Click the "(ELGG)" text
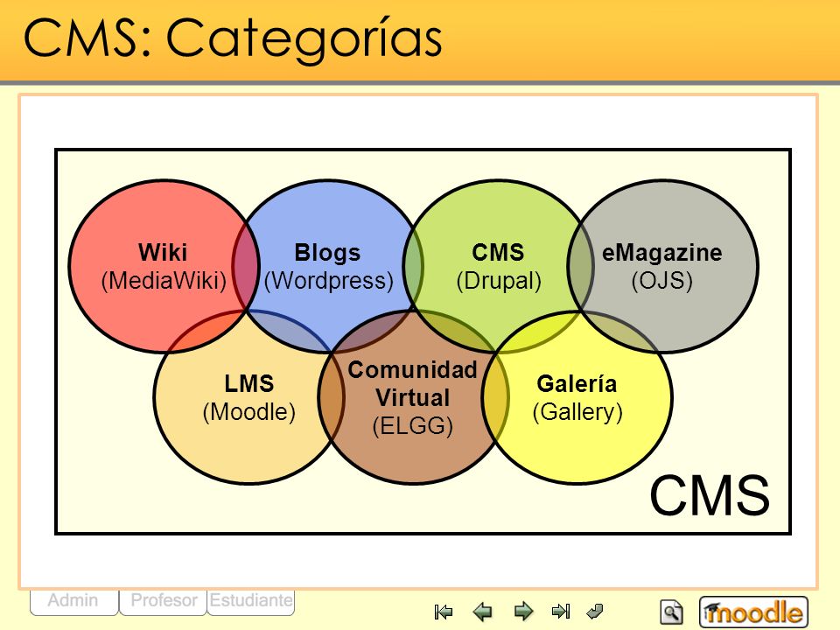 point(412,426)
